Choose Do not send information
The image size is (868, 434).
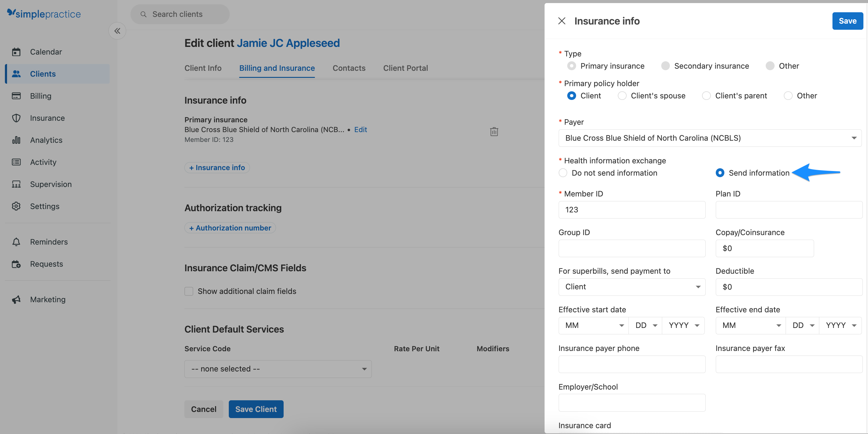[563, 173]
